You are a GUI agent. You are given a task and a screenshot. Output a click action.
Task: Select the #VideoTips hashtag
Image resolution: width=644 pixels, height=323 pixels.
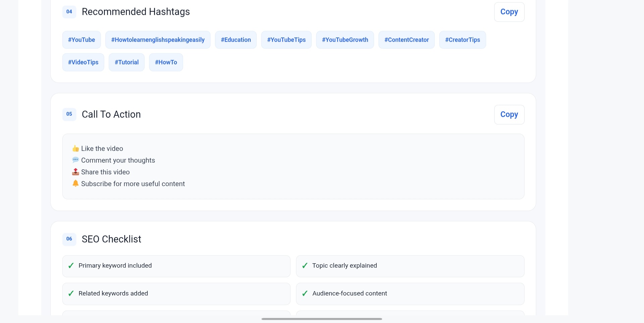tap(83, 62)
